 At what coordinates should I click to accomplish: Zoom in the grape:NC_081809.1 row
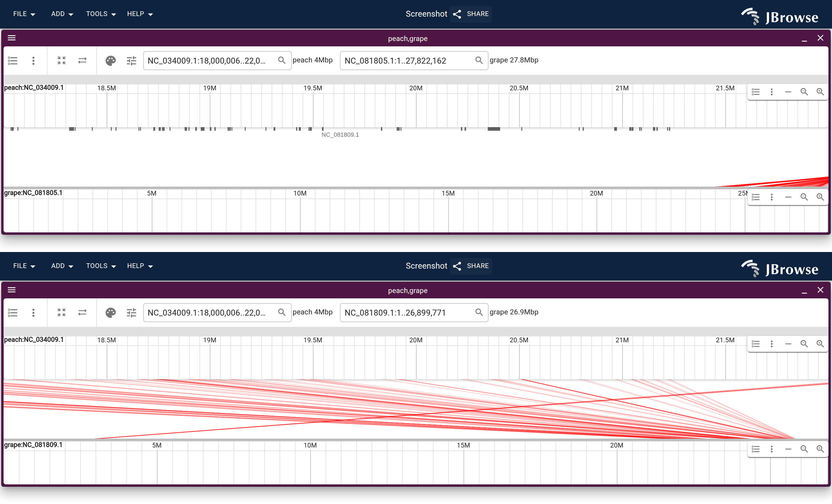point(820,449)
